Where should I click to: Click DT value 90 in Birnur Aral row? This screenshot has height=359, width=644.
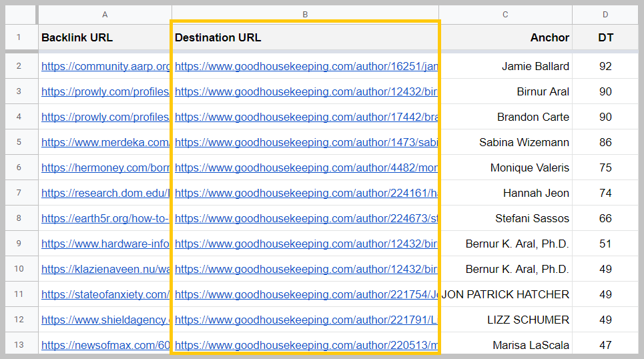coord(605,91)
